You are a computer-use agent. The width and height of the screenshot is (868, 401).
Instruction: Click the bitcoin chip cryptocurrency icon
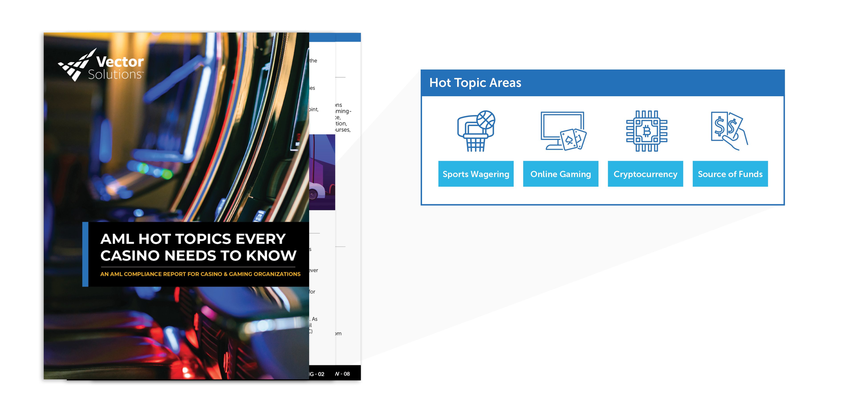tap(646, 131)
